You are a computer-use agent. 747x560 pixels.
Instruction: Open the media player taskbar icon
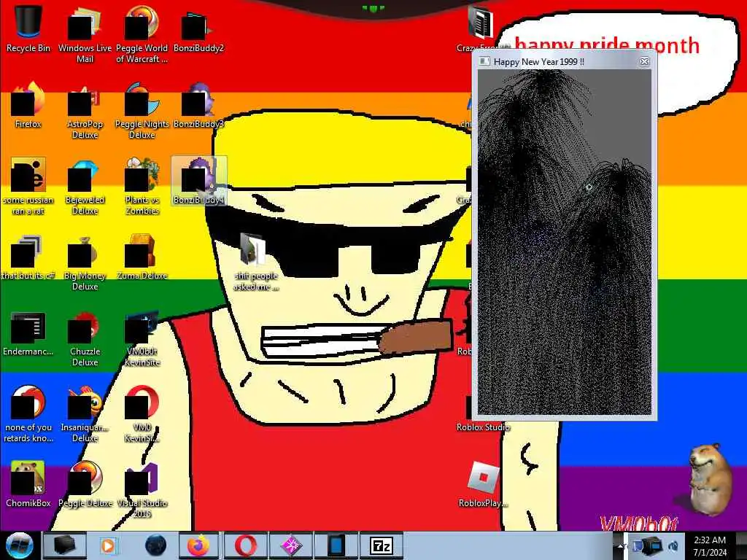tap(109, 545)
